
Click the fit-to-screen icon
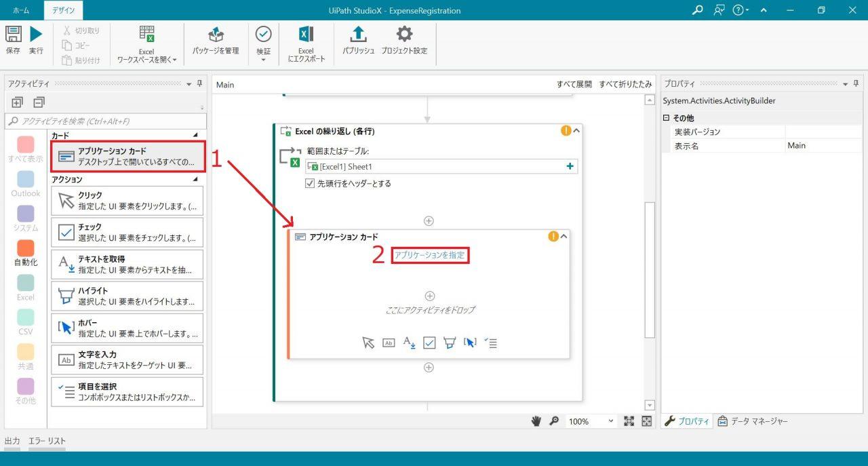[x=629, y=421]
